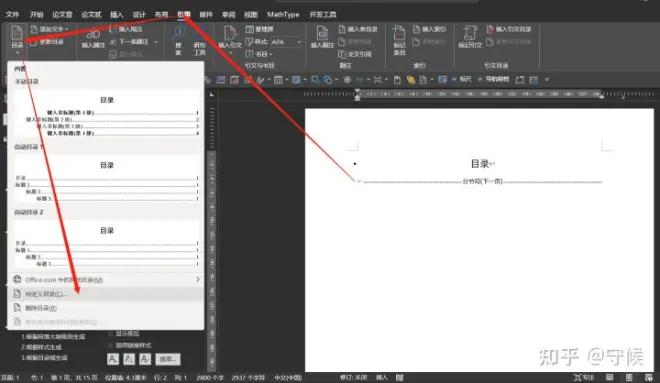Toggle the 标尺 (Ruler) checkbox
Viewport: 660px width, 383px height.
454,79
